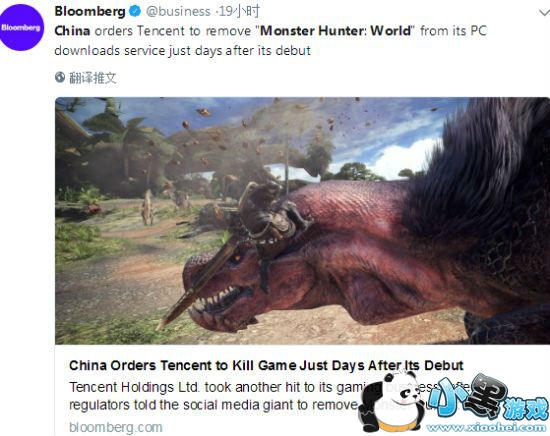Viewport: 550px width, 436px height.
Task: Open the Bloomberg account name link
Action: click(90, 11)
